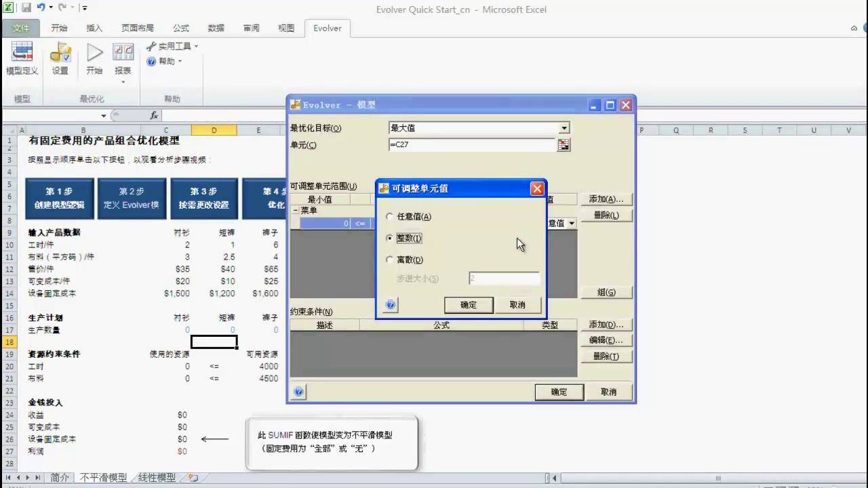Select the 离散 radio option
The height and width of the screenshot is (488, 868).
point(389,260)
